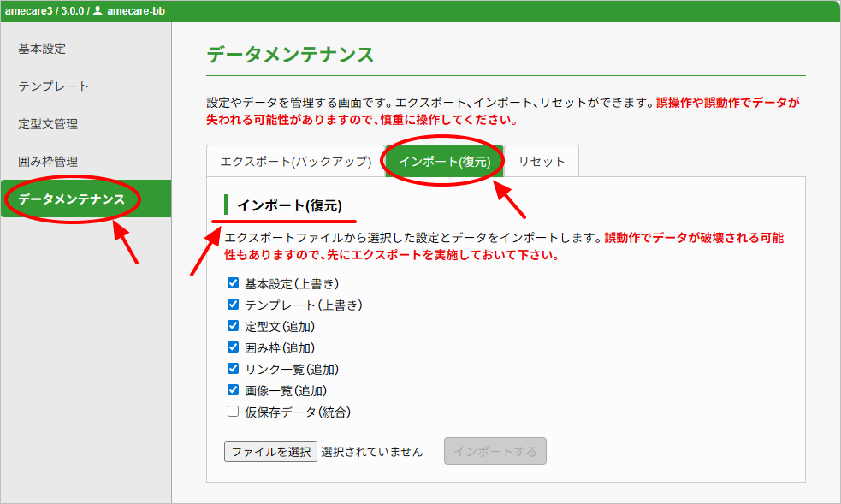Toggle the テンプレート(上書き) checkbox
The image size is (841, 504).
233,305
